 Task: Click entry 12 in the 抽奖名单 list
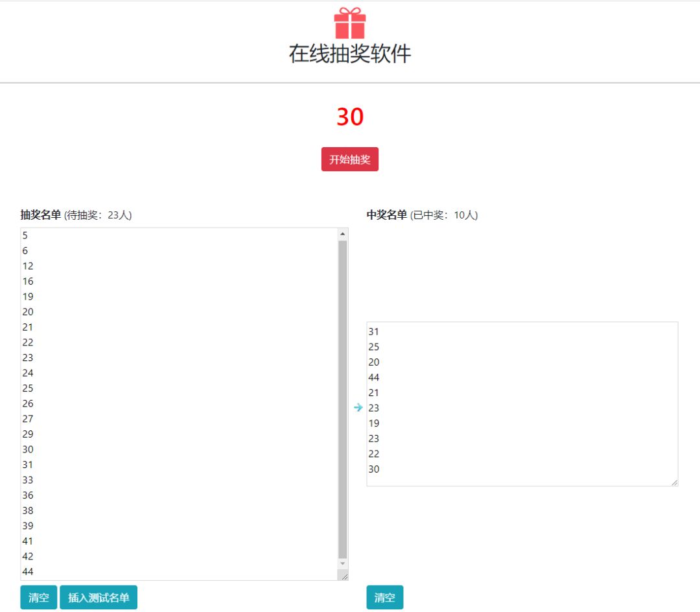(28, 266)
